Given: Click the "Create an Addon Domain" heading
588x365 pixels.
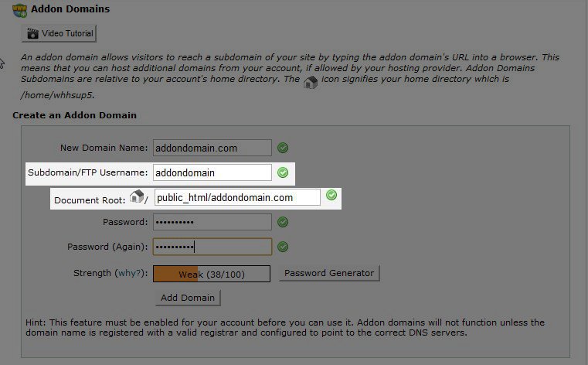Looking at the screenshot, I should click(74, 115).
